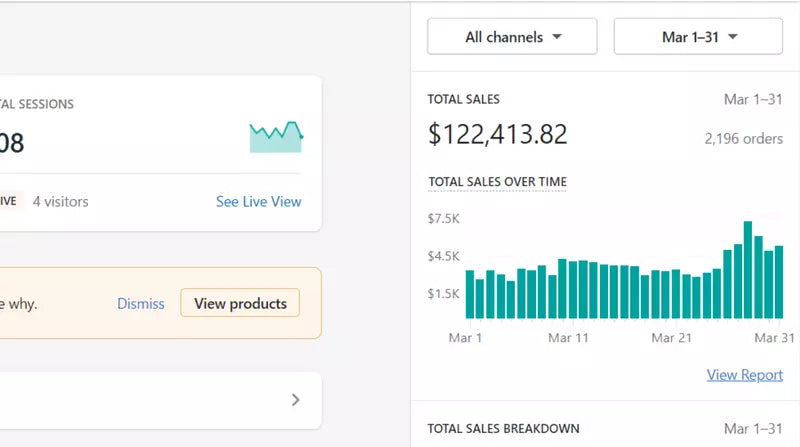The image size is (800, 447).
Task: Click the 2,196 orders text
Action: (x=743, y=139)
